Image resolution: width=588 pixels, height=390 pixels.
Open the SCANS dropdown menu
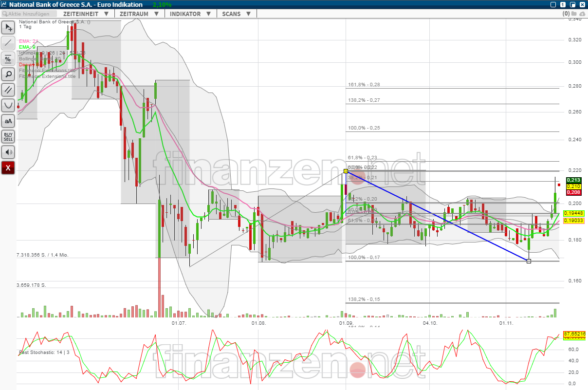(x=236, y=14)
